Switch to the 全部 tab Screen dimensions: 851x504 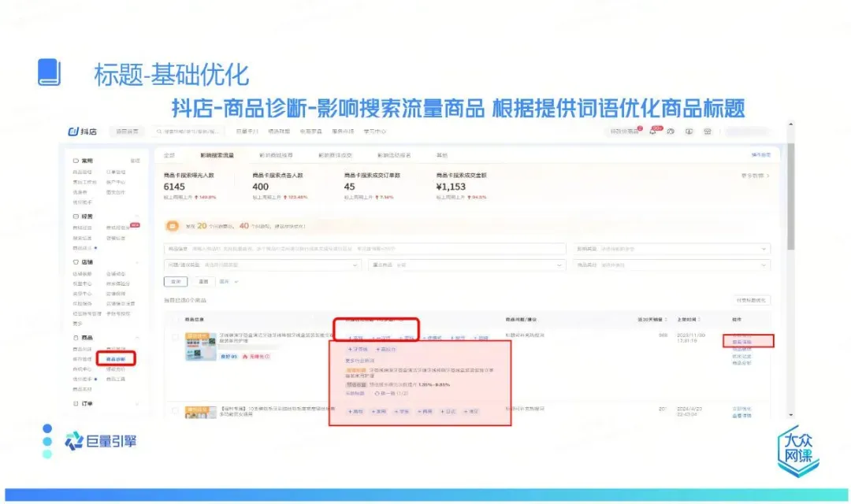pyautogui.click(x=169, y=155)
